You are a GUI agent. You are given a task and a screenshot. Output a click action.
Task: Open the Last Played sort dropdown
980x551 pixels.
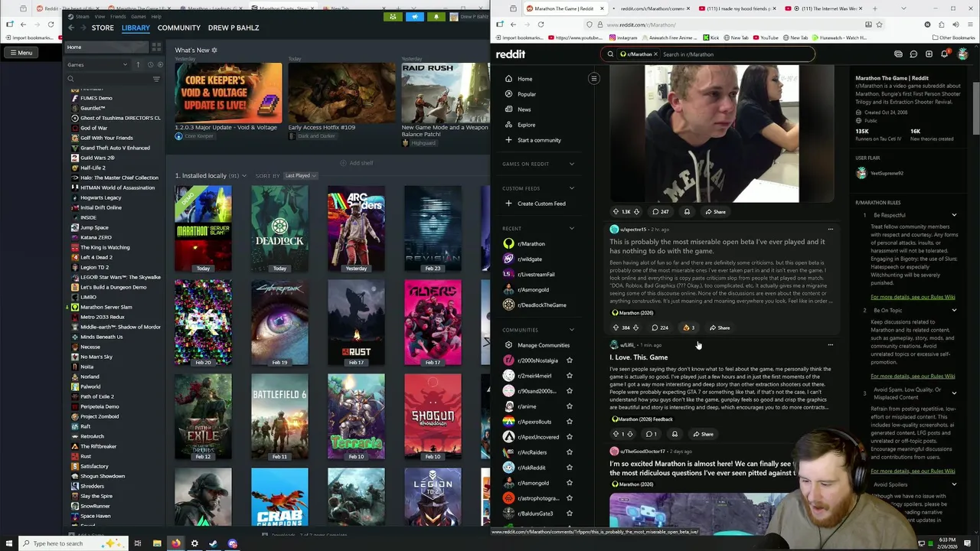[300, 176]
